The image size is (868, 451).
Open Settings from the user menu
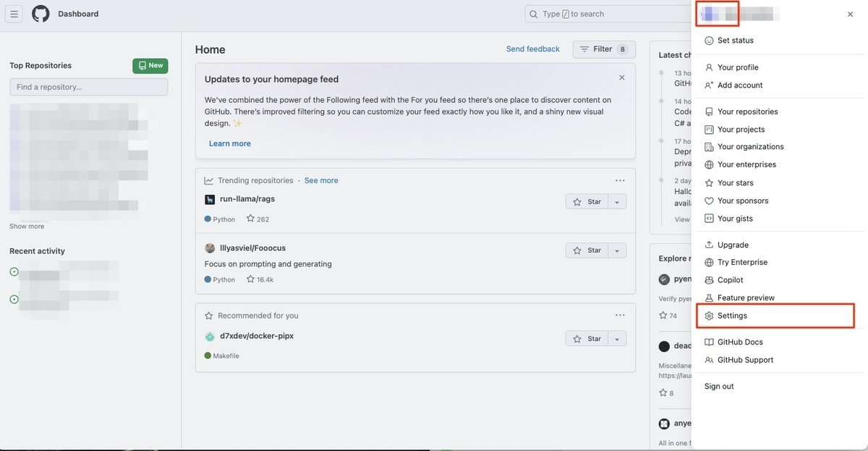(x=732, y=316)
